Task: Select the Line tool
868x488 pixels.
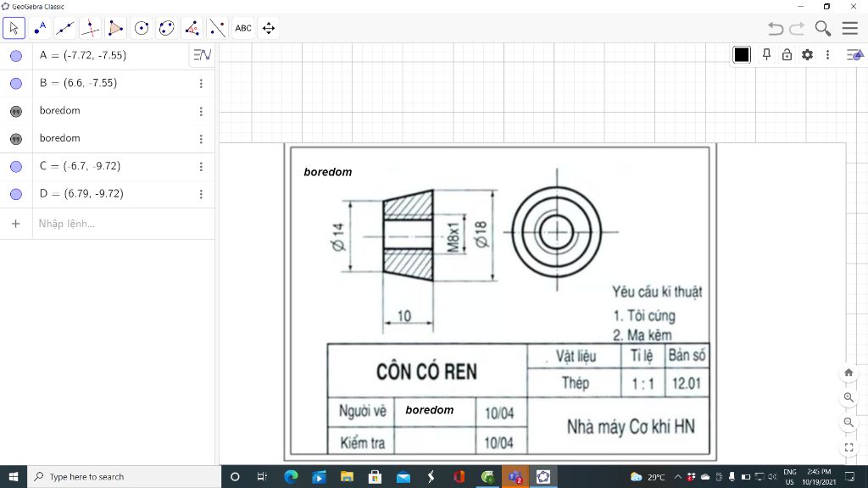Action: (64, 28)
